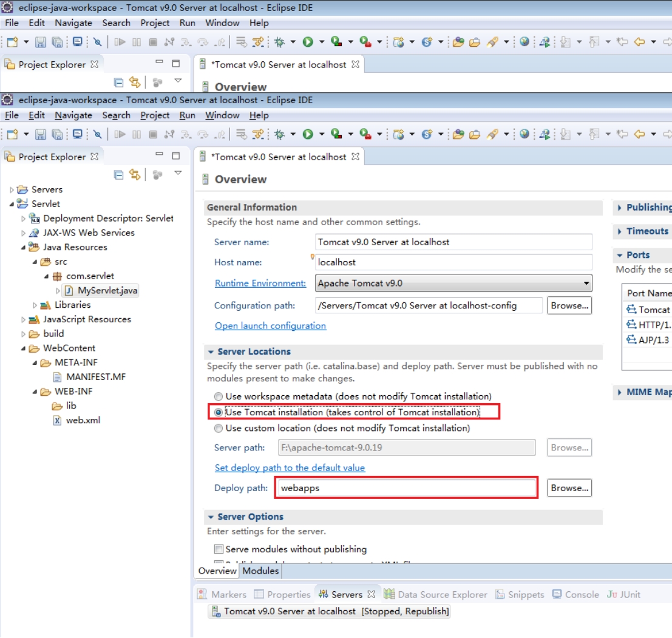
Task: Open the Window menu in front Eclipse window
Action: (222, 115)
